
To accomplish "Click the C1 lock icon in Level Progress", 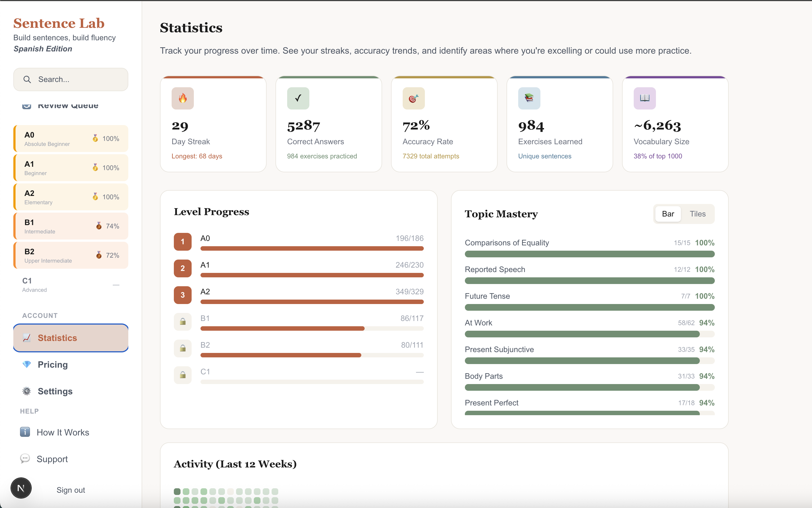I will (x=183, y=375).
